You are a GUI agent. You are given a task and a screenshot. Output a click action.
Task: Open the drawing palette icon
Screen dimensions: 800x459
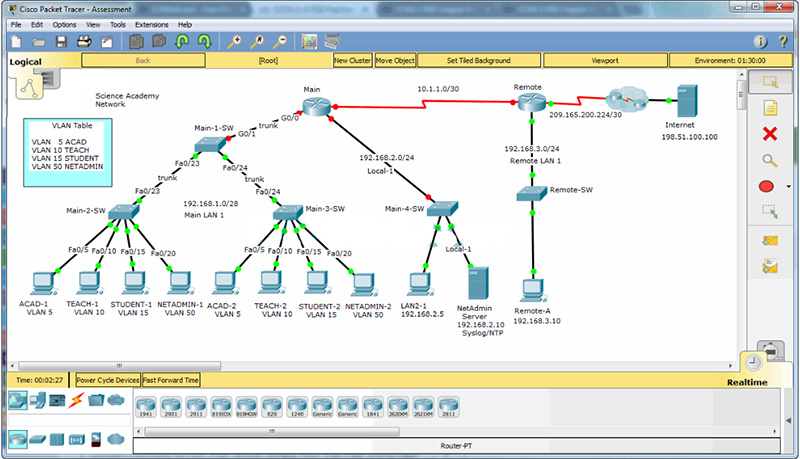(x=309, y=42)
